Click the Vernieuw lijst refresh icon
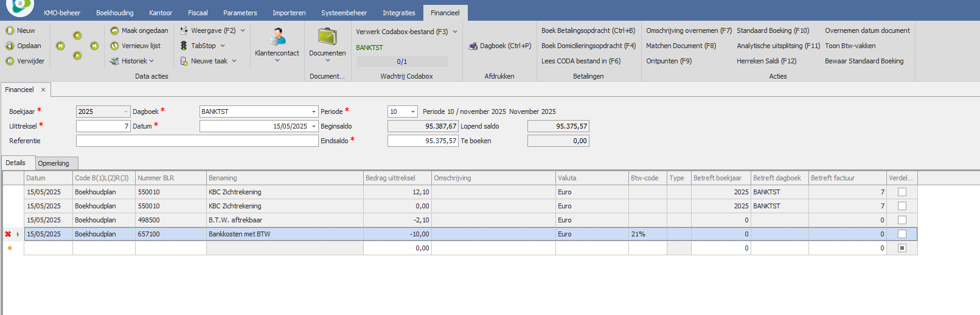The image size is (980, 315). (x=114, y=46)
